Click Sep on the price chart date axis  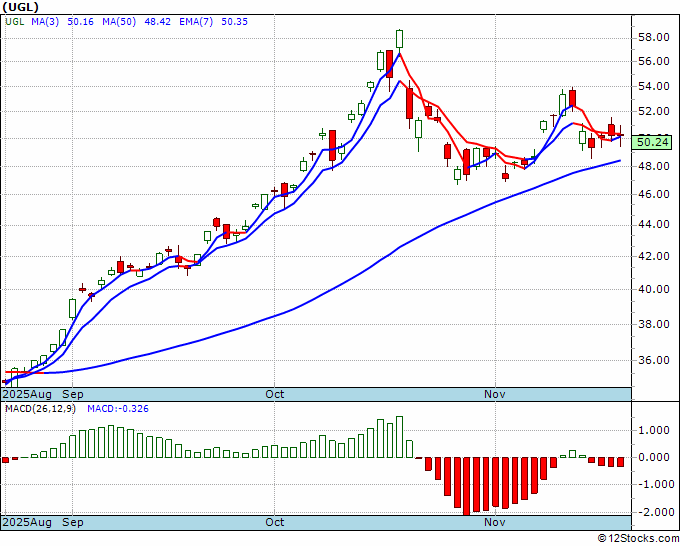(73, 394)
